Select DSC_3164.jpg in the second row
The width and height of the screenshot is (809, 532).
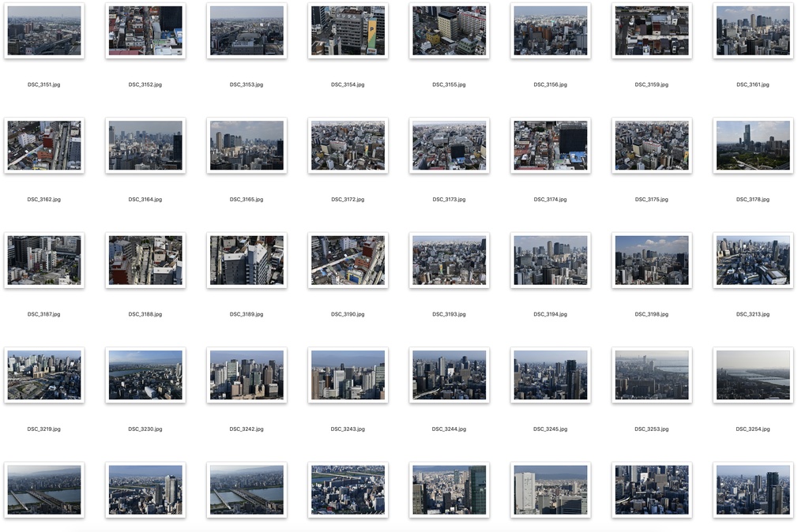tap(145, 145)
